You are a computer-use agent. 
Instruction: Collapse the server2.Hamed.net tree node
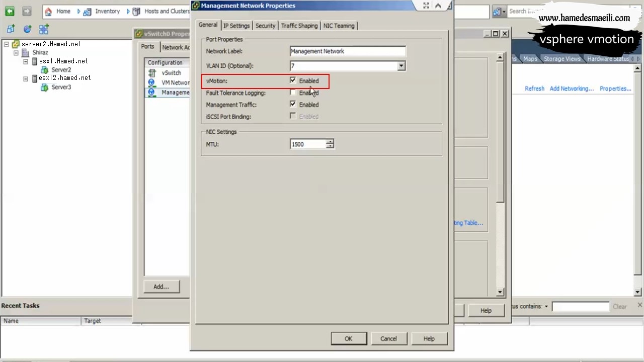[x=7, y=44]
